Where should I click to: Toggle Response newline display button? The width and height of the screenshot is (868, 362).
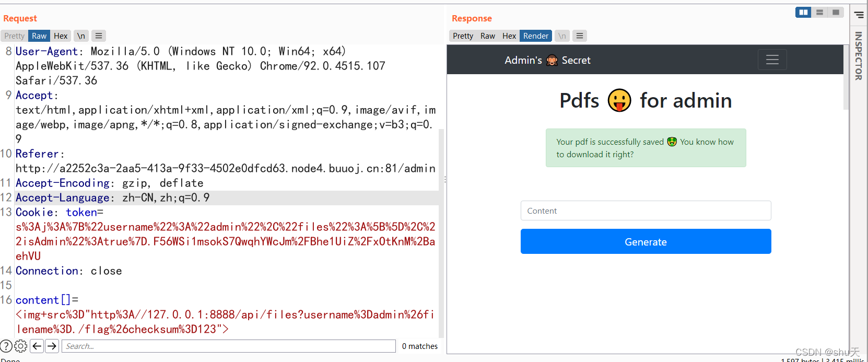coord(562,36)
